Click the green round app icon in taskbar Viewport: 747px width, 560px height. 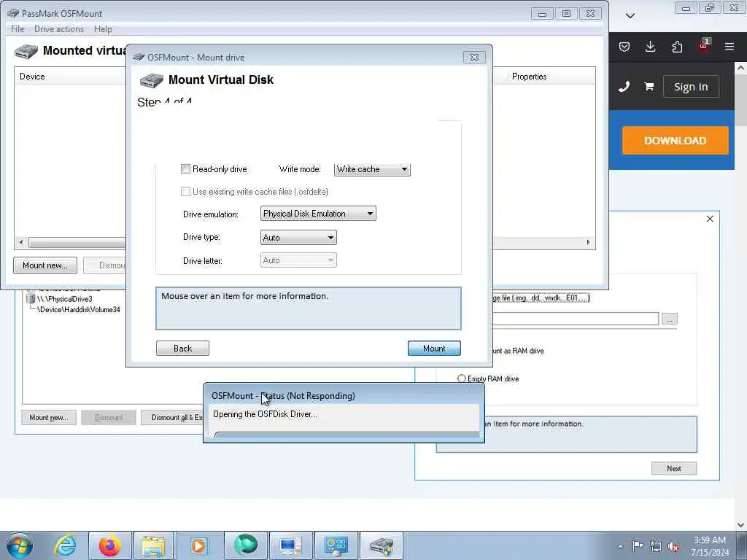(x=246, y=545)
